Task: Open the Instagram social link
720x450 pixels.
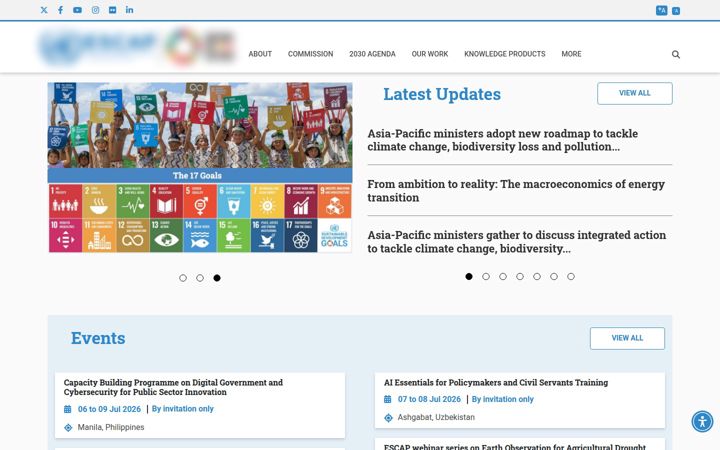Action: 95,10
